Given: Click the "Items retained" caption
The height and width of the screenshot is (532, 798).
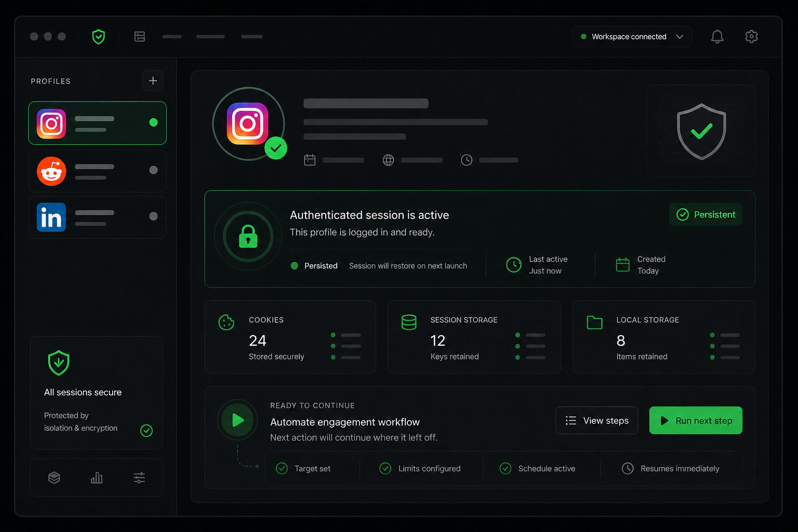Looking at the screenshot, I should point(642,356).
